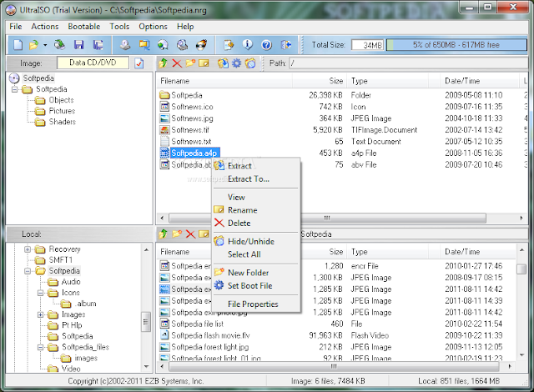Choose Hide/Unhide in the context menu

[x=256, y=241]
